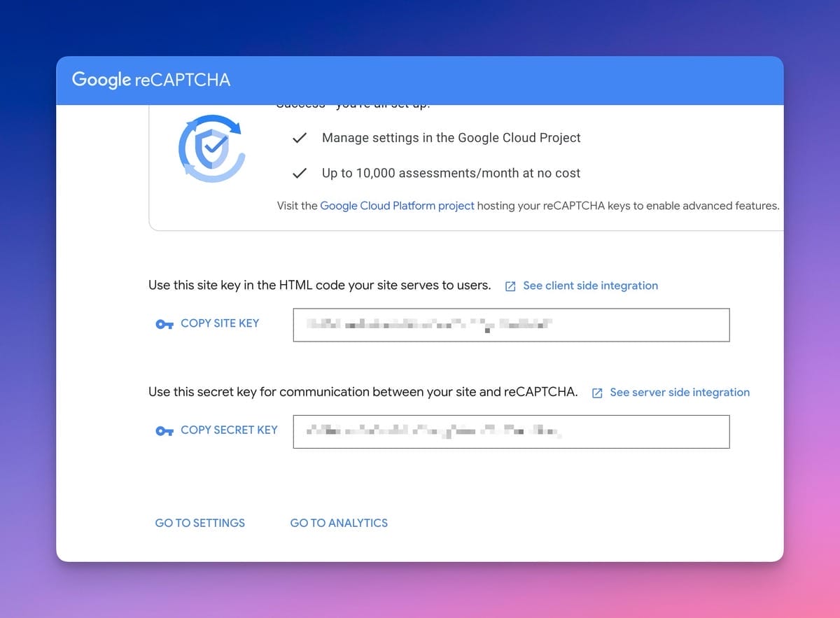This screenshot has width=840, height=618.
Task: Click the key icon beside COPY SECRET KEY
Action: [164, 430]
